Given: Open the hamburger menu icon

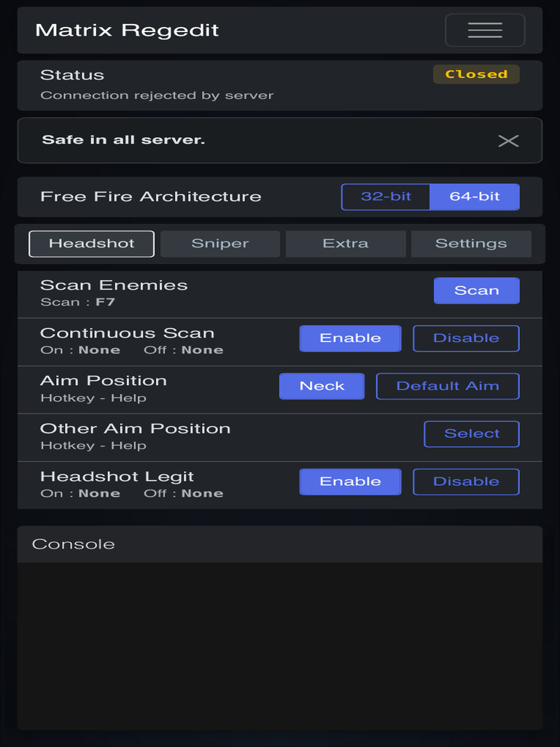Looking at the screenshot, I should [x=485, y=30].
